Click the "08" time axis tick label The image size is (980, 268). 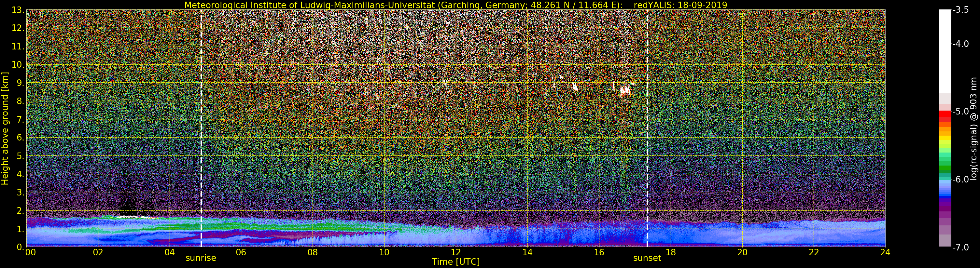click(313, 252)
